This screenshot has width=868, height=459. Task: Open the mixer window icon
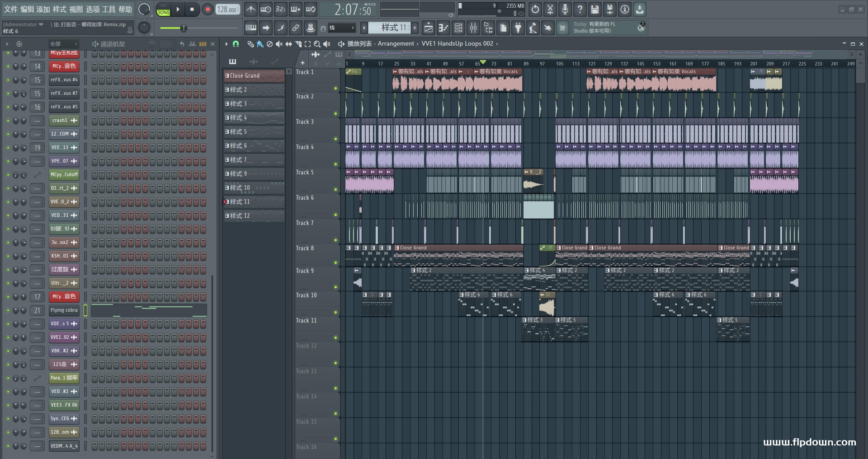tap(473, 28)
